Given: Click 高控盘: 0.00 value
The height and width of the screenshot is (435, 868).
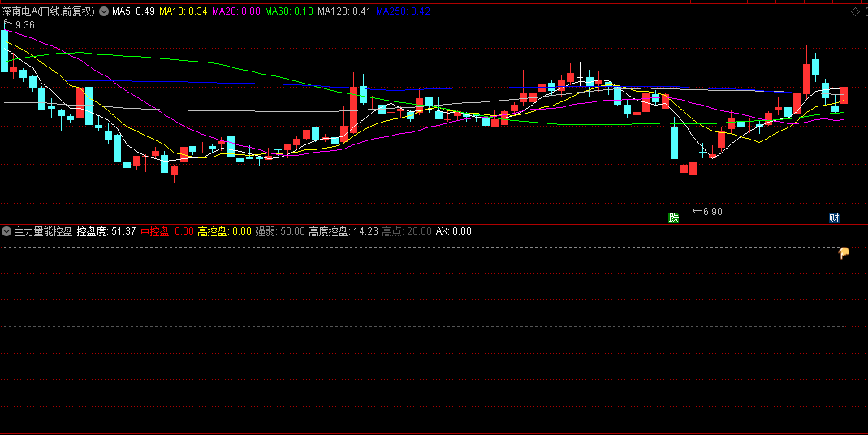Looking at the screenshot, I should pos(225,231).
